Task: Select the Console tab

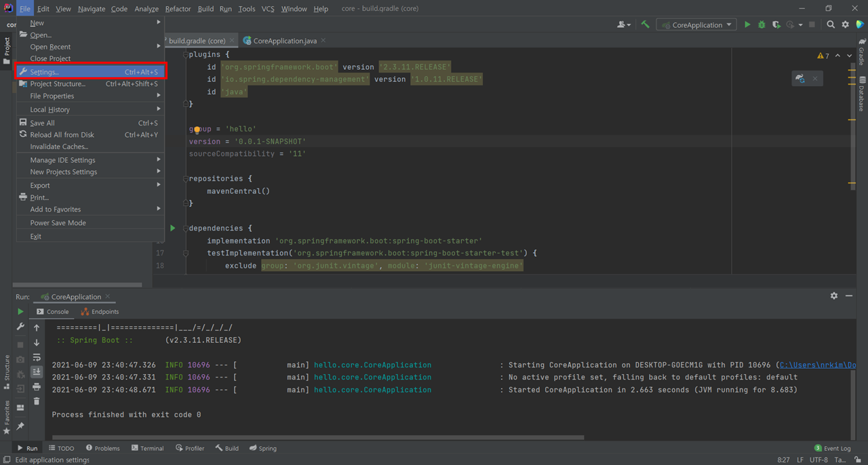Action: (x=52, y=312)
